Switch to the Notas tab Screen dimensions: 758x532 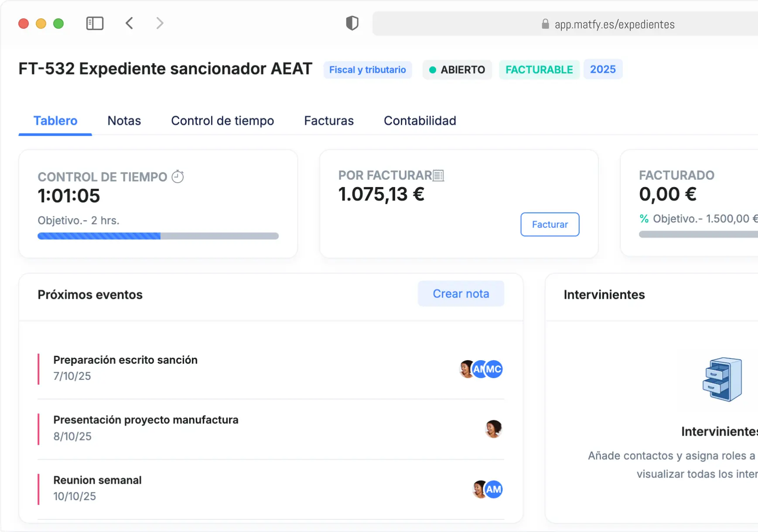tap(124, 121)
